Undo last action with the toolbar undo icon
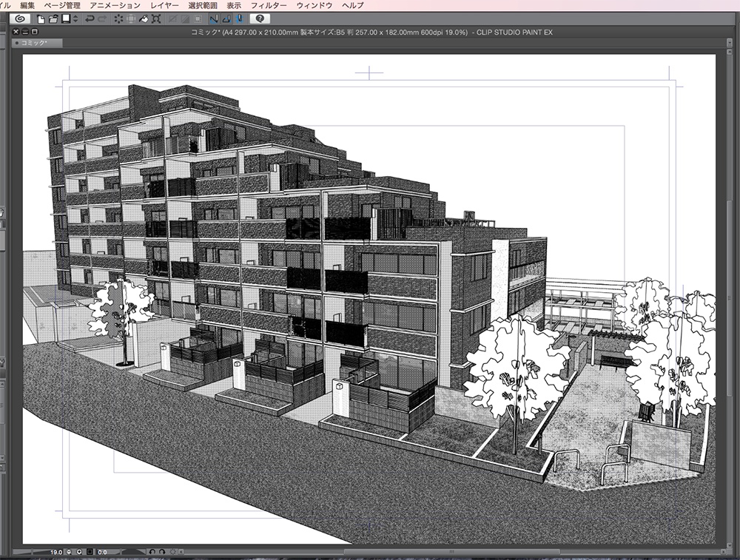 click(90, 20)
